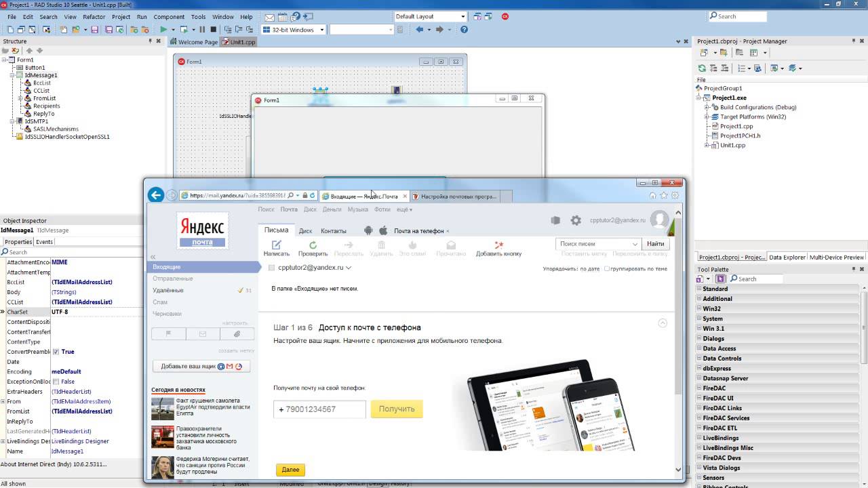This screenshot has width=868, height=488.
Task: Click the Refresh icon in Project Manager
Action: click(702, 68)
